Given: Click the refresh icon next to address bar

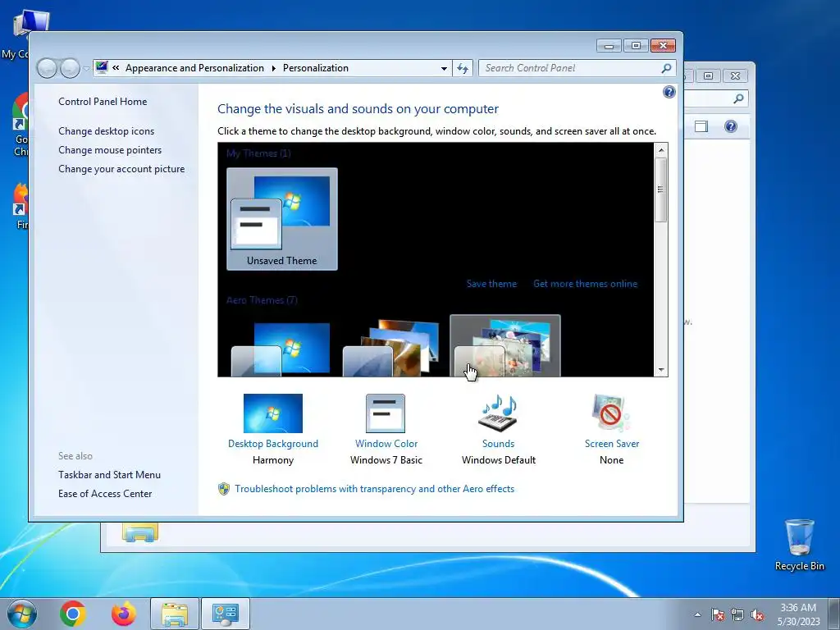Looking at the screenshot, I should (x=463, y=68).
